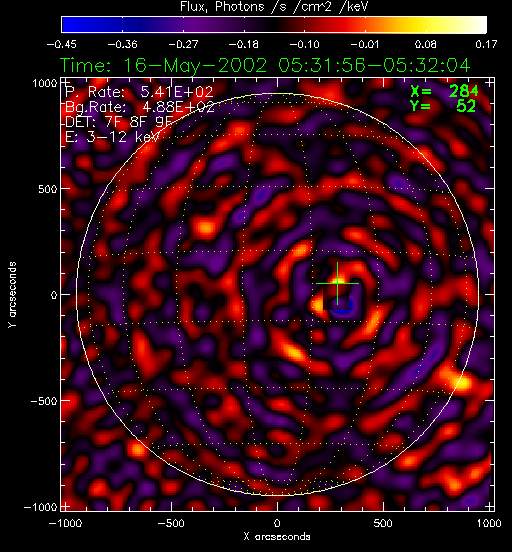Screen dimensions: 512x552
Task: Click the Y arcseconds axis title
Action: coord(12,295)
